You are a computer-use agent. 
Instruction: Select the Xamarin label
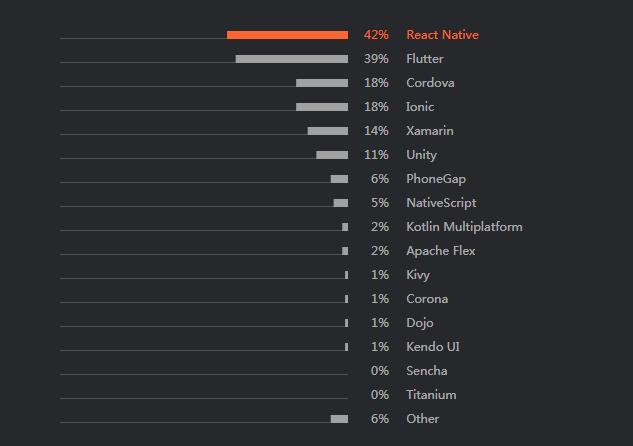(430, 131)
